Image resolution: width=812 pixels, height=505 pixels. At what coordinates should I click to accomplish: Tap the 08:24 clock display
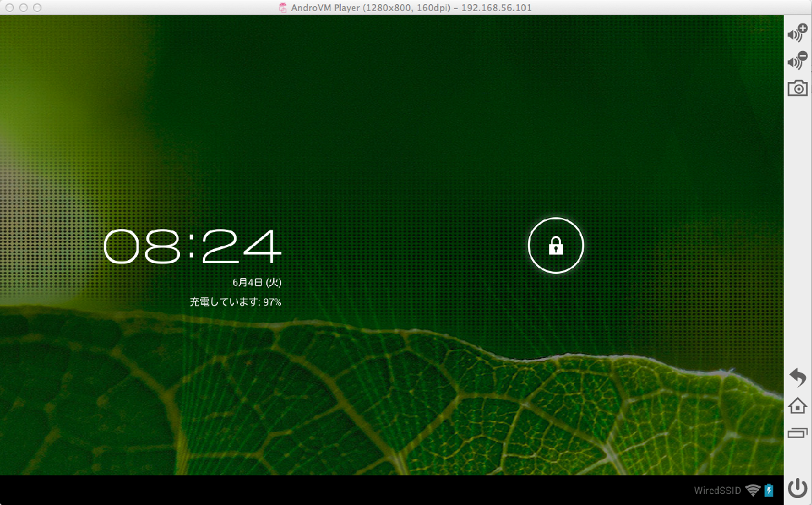192,246
